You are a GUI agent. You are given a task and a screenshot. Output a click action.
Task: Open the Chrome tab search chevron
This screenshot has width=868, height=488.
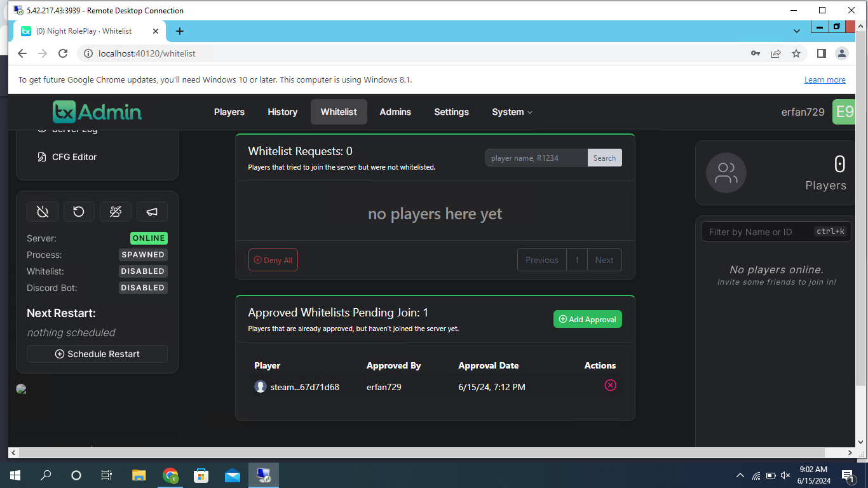point(797,30)
